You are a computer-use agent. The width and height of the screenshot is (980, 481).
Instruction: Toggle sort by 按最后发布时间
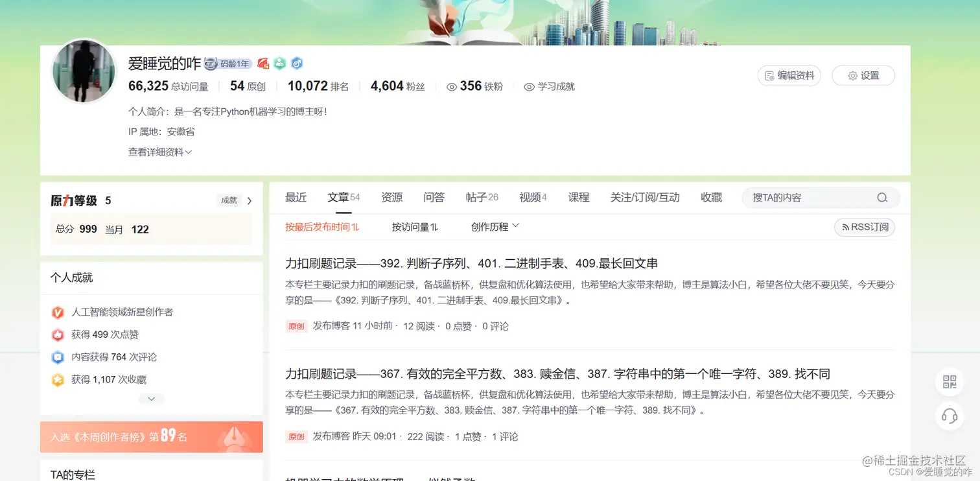point(322,227)
